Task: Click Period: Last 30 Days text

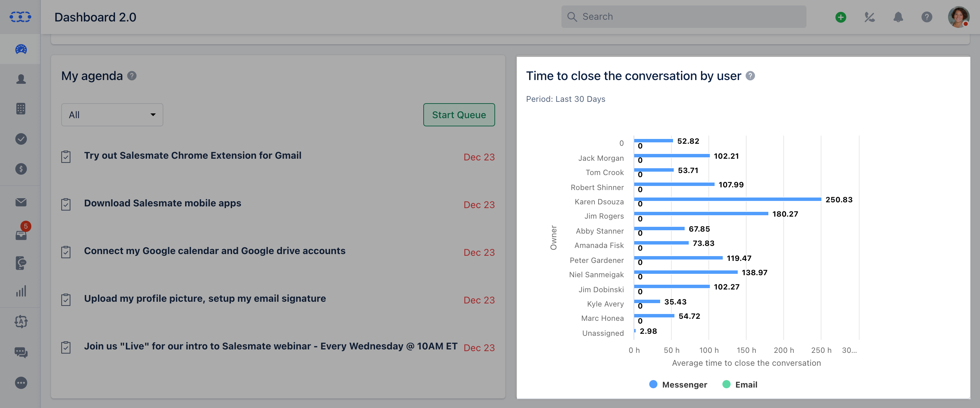Action: pos(565,99)
